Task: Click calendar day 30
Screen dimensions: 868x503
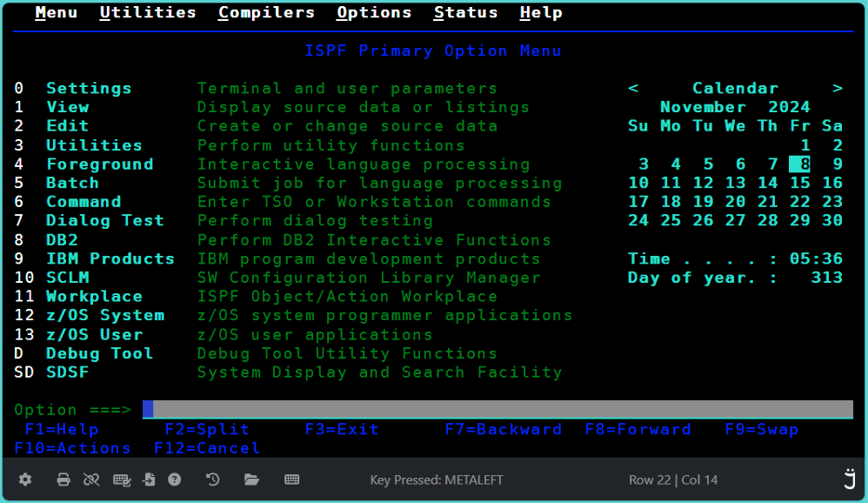Action: pyautogui.click(x=832, y=220)
